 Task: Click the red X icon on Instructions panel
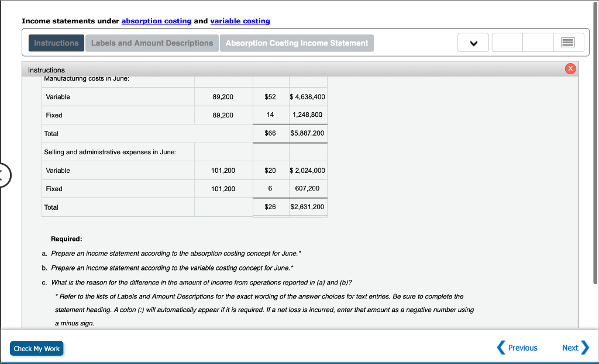coord(570,68)
